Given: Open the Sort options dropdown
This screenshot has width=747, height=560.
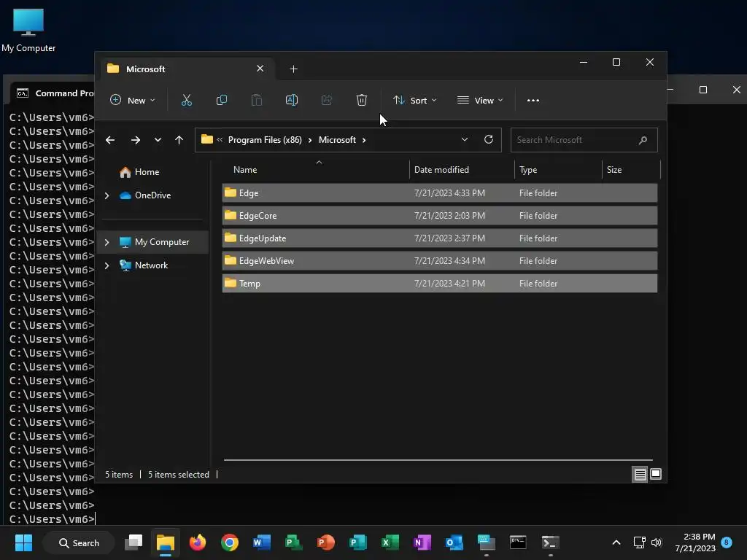Looking at the screenshot, I should tap(414, 101).
